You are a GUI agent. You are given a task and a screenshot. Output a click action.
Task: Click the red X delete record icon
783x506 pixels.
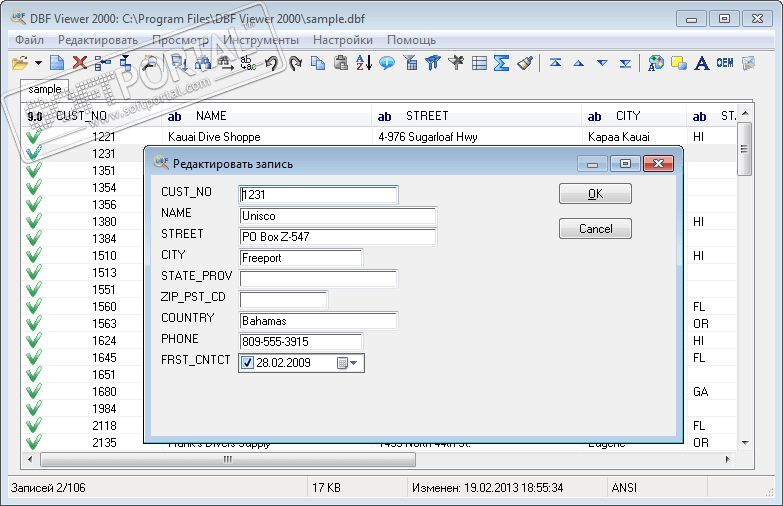pos(79,63)
